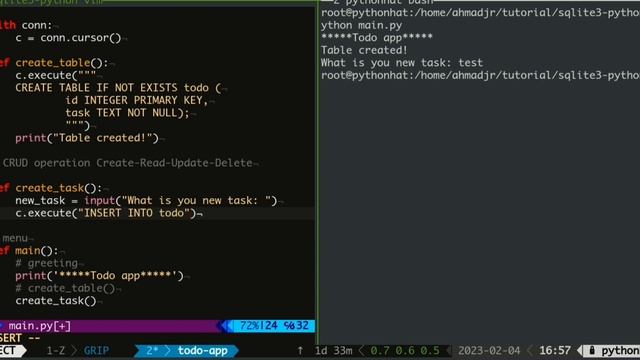
Task: Click the 'ython main.py' command line in terminal
Action: tap(361, 25)
